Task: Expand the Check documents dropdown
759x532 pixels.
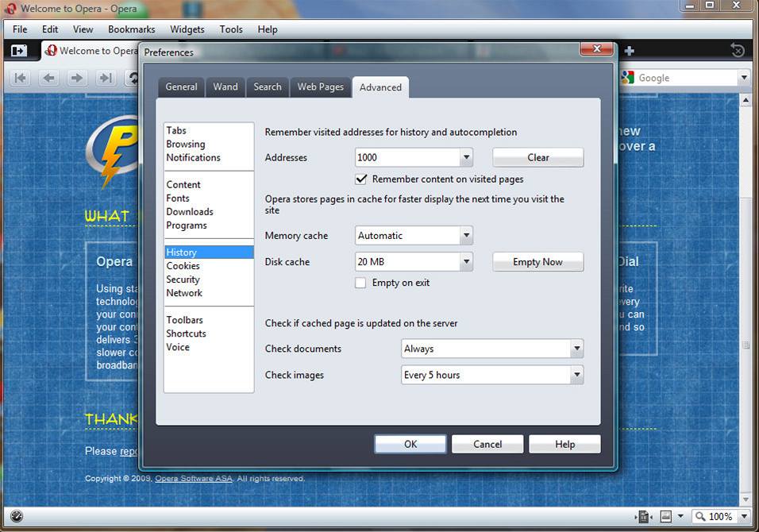Action: pyautogui.click(x=576, y=349)
